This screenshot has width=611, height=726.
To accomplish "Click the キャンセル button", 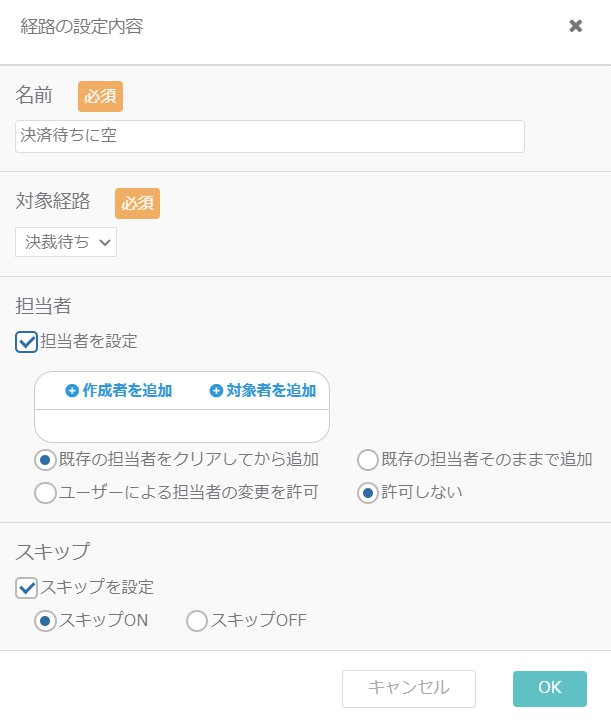I will 409,688.
